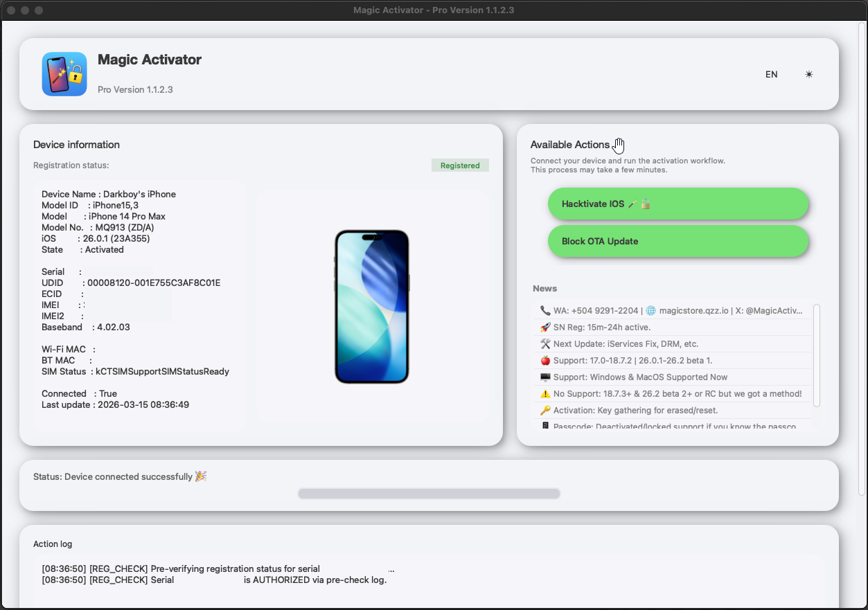The width and height of the screenshot is (868, 610).
Task: Click the key icon on the Activation row
Action: (x=544, y=410)
